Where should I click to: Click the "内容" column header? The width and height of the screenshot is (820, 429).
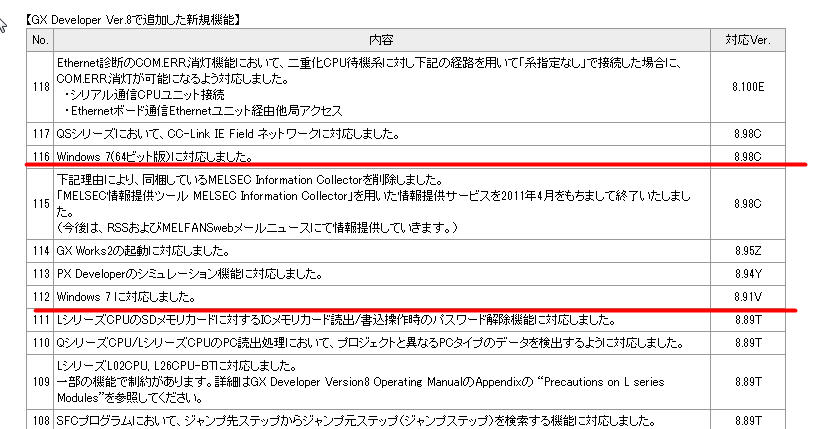[x=381, y=40]
